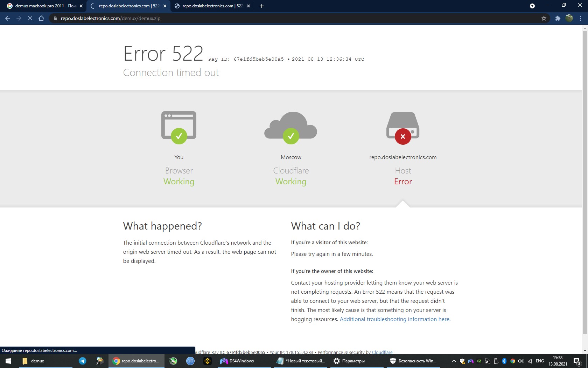Close the demux macbook pro 2011 tab
The width and height of the screenshot is (588, 368).
(x=81, y=6)
